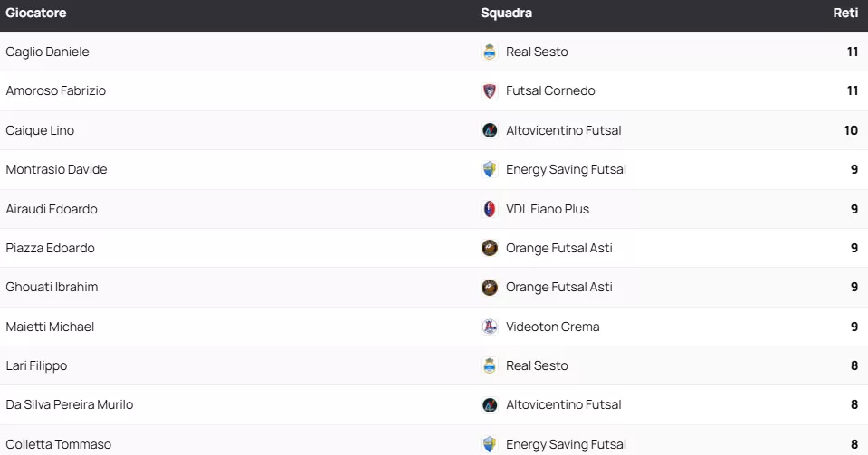Open player Colletta Tommaso
Viewport: 868px width, 455px height.
coord(58,444)
